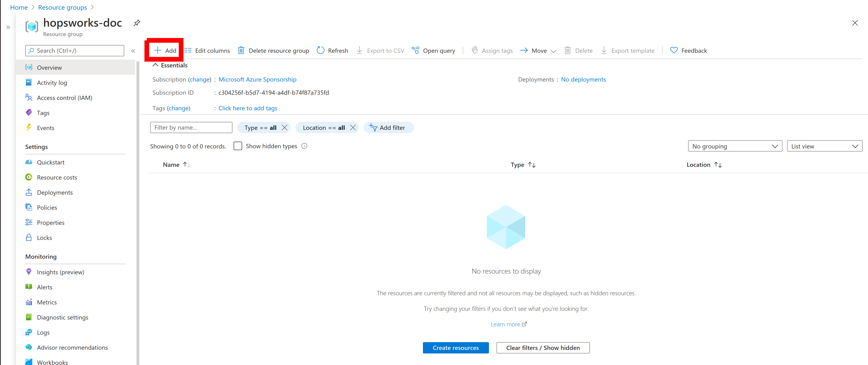Click the Feedback heart icon
The height and width of the screenshot is (365, 868).
(x=674, y=50)
